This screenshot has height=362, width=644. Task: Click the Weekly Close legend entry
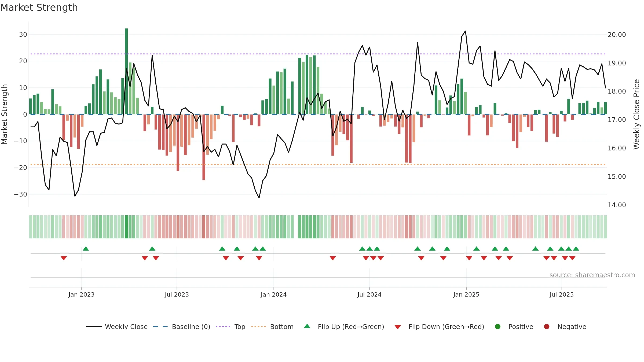point(117,327)
